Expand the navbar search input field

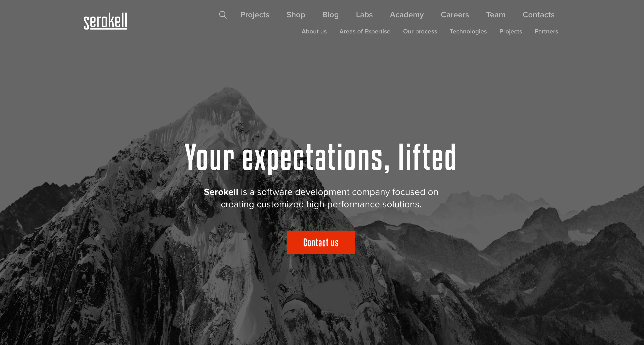tap(223, 15)
